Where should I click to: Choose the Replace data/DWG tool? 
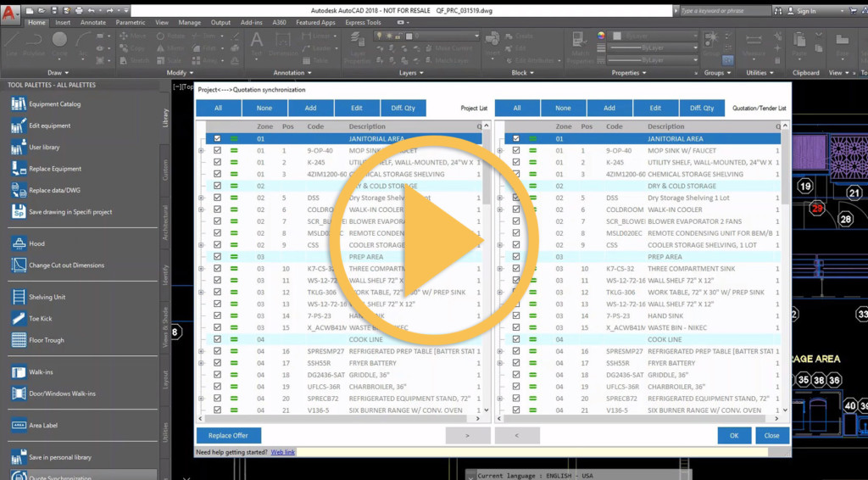pos(46,191)
